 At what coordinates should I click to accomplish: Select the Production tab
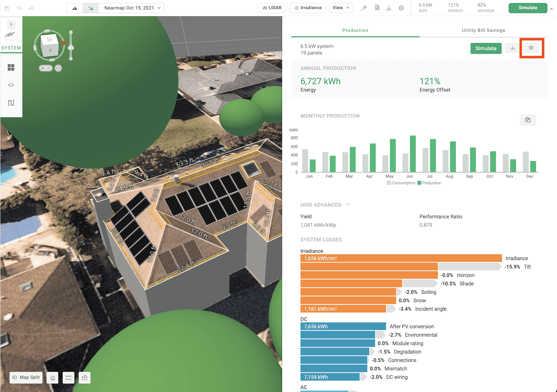pyautogui.click(x=355, y=30)
